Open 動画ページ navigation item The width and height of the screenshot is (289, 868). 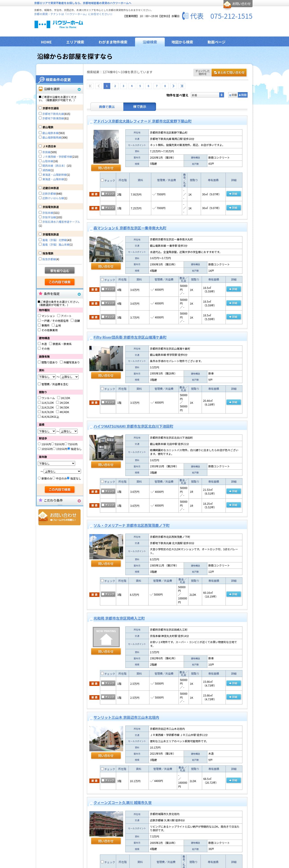coord(216,42)
